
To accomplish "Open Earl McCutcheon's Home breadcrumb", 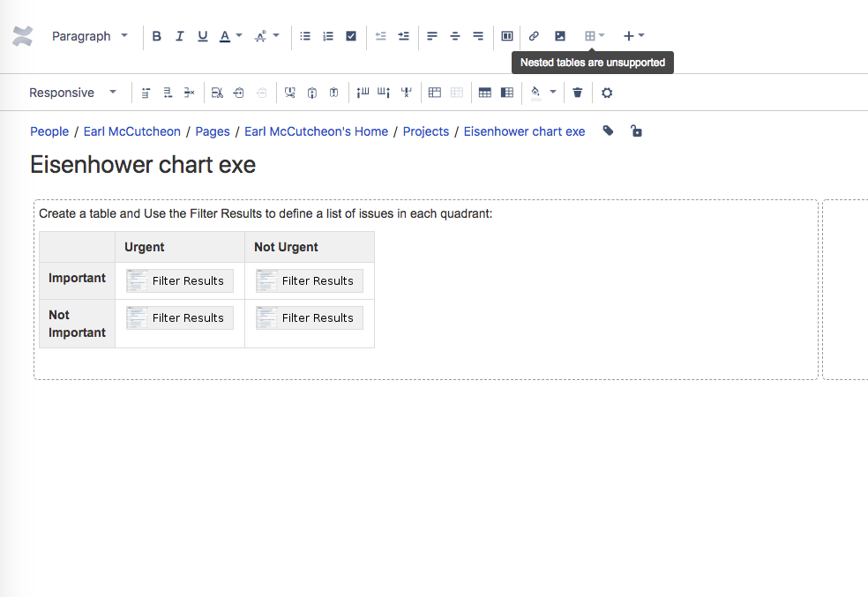I will 316,131.
